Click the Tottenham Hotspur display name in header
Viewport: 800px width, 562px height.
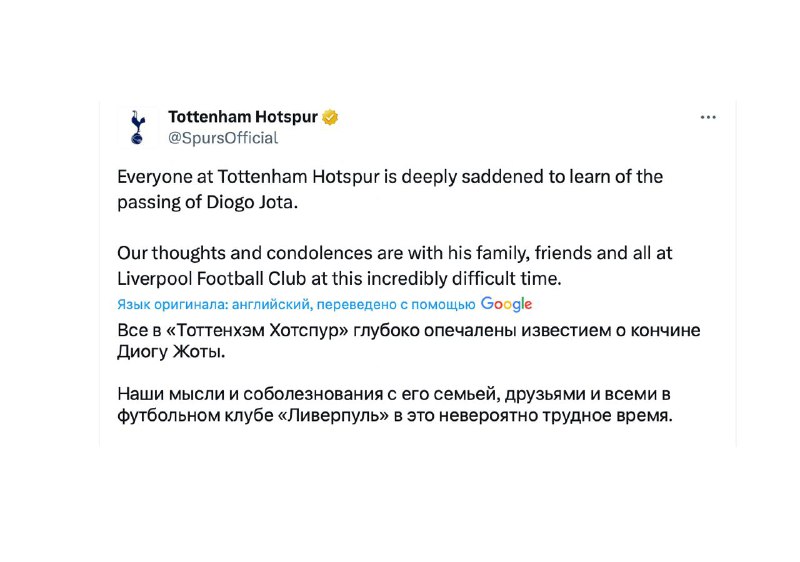243,117
